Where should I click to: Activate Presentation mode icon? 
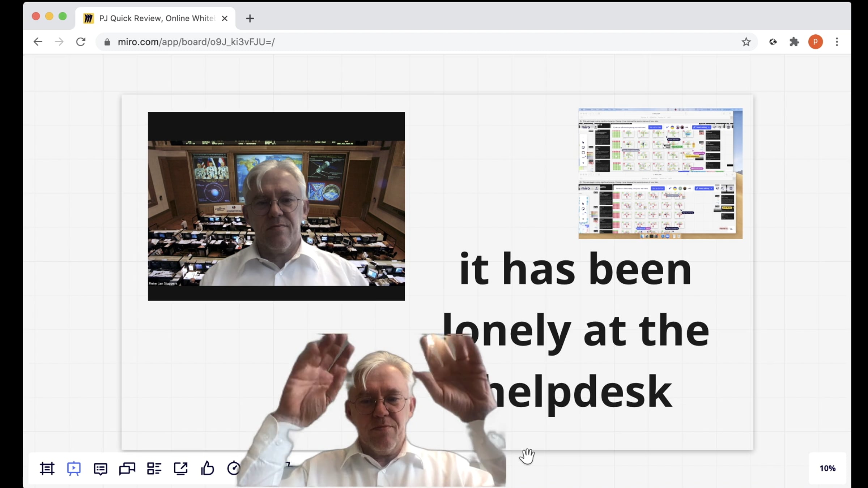[x=74, y=468]
